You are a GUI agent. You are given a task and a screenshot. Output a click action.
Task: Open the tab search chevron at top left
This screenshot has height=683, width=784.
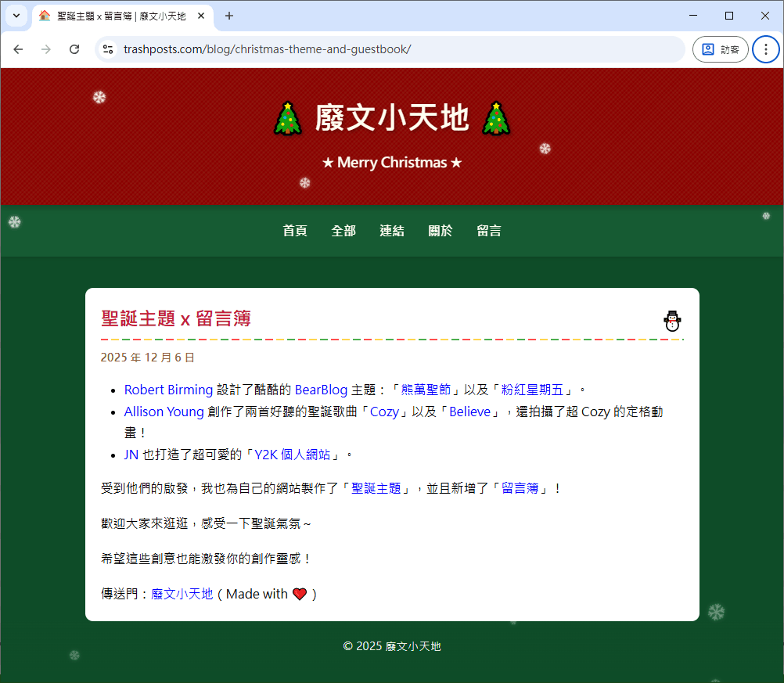(16, 16)
